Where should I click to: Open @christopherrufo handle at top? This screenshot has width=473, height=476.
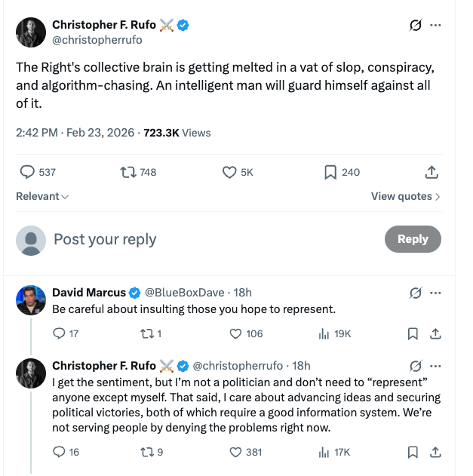[x=97, y=40]
